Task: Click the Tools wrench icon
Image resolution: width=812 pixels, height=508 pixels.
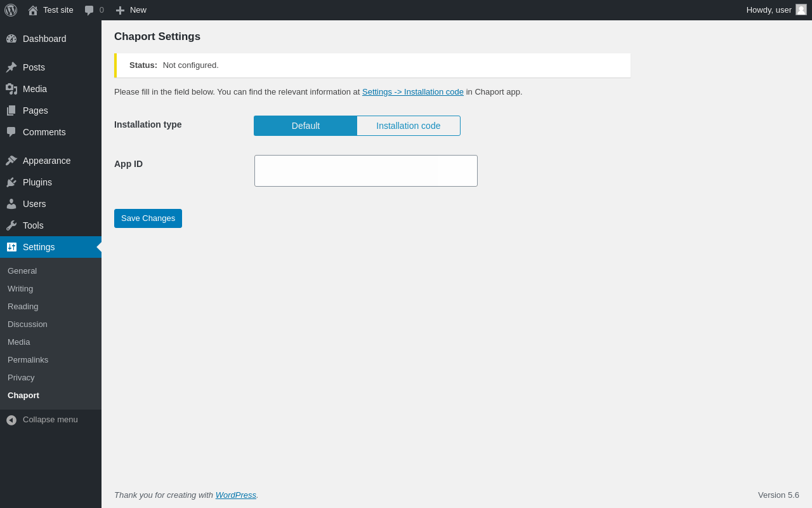Action: pyautogui.click(x=11, y=225)
